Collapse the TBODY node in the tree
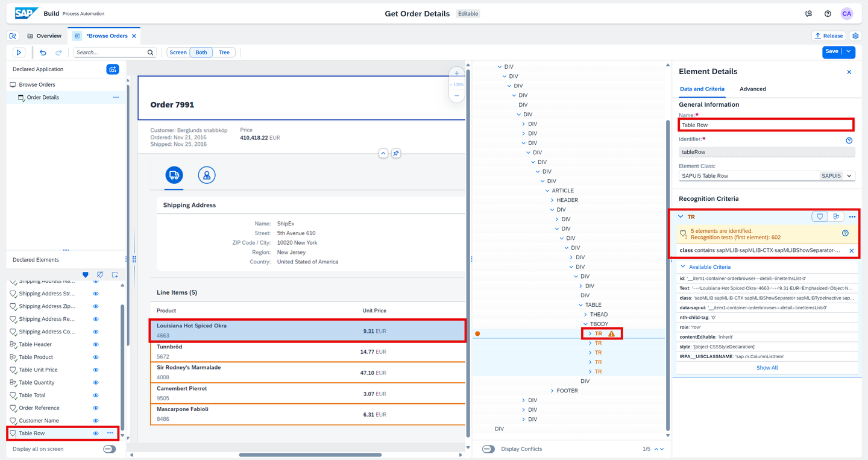This screenshot has width=868, height=460. click(x=585, y=324)
